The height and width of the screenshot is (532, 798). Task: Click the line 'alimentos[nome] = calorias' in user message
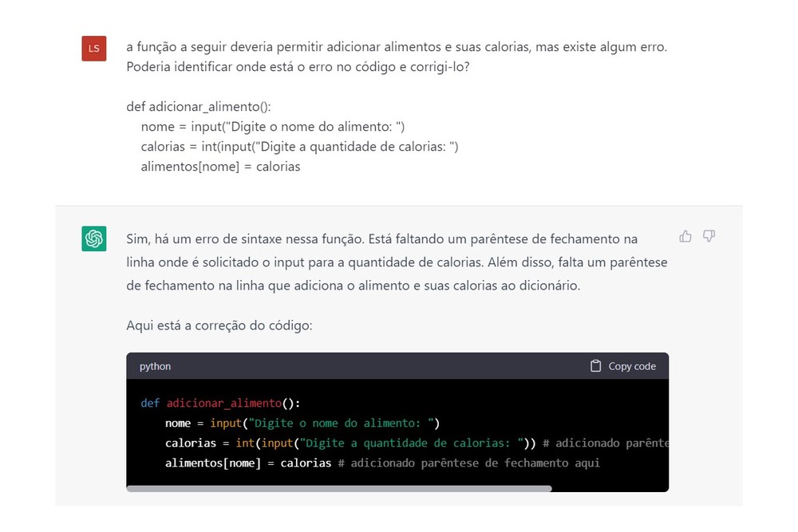220,167
